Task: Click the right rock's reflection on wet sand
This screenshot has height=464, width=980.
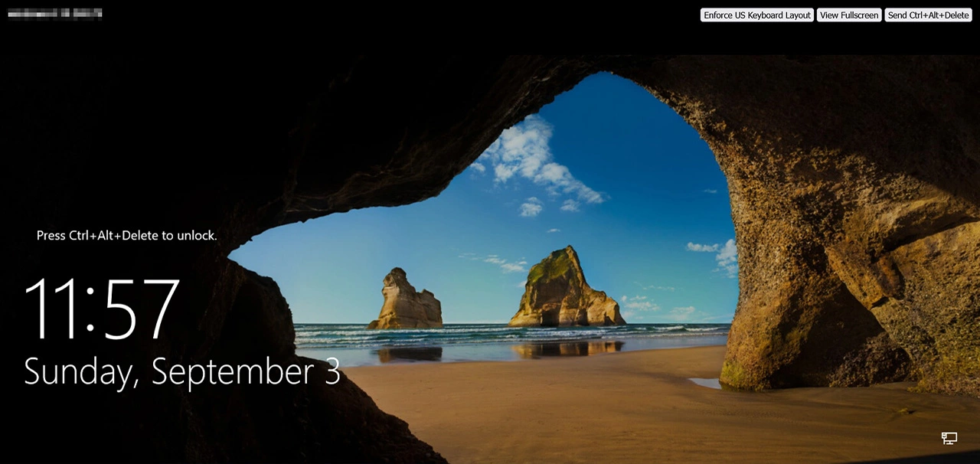Action: click(x=567, y=349)
